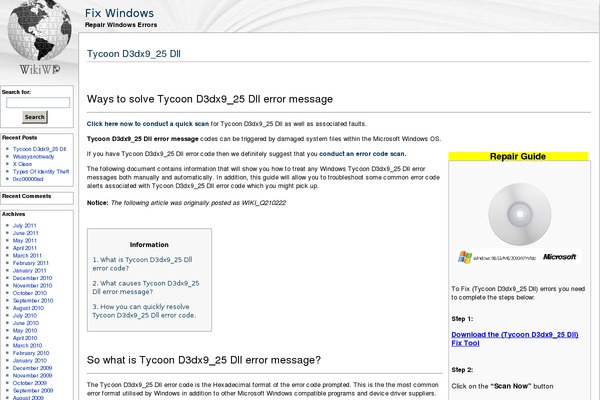Image resolution: width=600 pixels, height=400 pixels.
Task: Open the April 2010 archive
Action: point(25,338)
